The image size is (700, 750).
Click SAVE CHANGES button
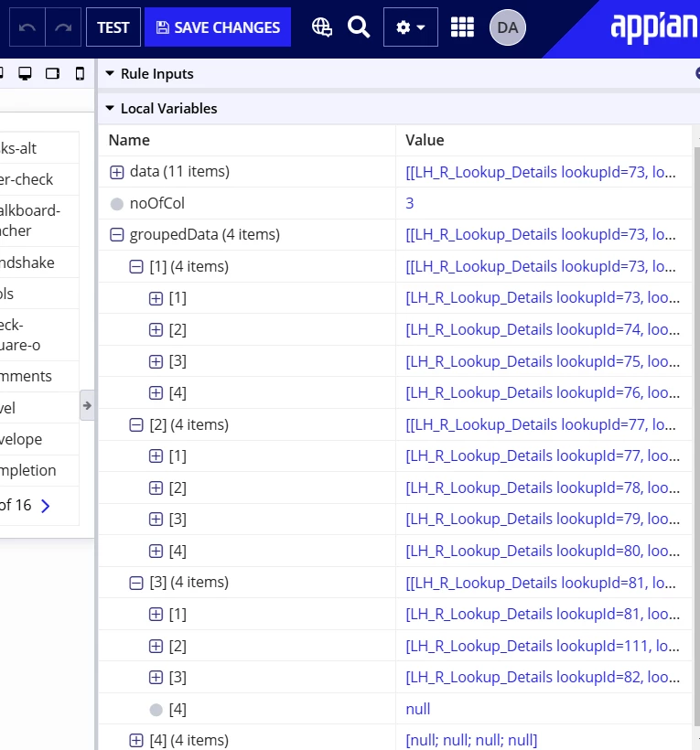(x=218, y=27)
